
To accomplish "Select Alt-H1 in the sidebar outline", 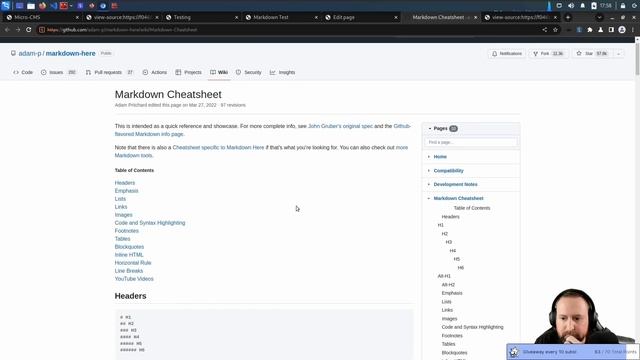I will coord(444,276).
